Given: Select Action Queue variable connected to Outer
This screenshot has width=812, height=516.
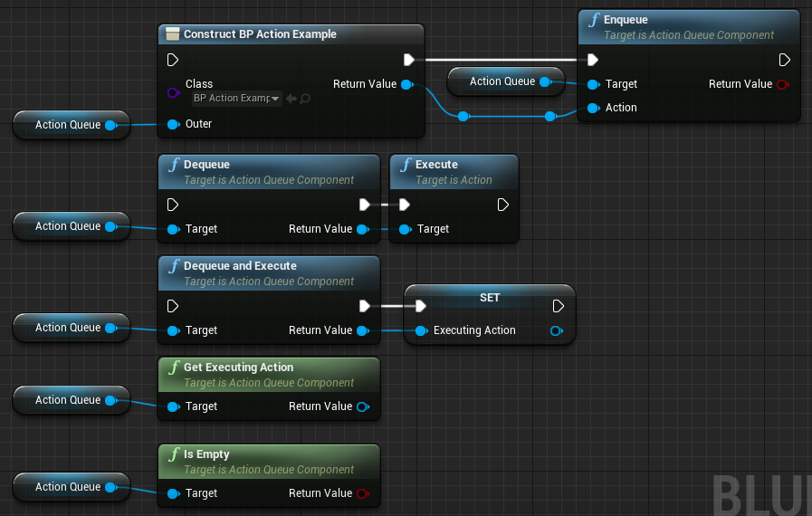Looking at the screenshot, I should tap(71, 125).
